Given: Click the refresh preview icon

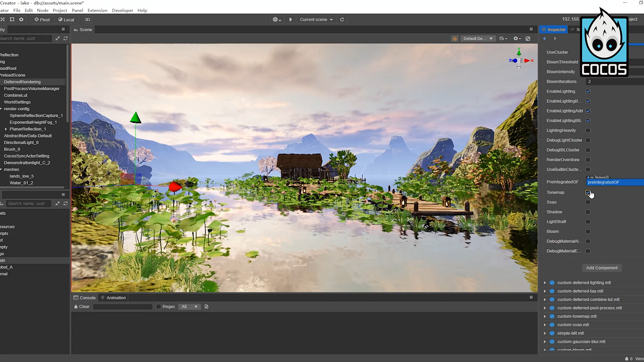Looking at the screenshot, I should (x=342, y=20).
